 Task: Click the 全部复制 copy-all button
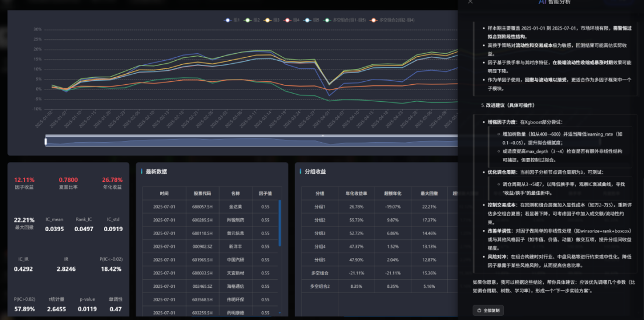[x=488, y=310]
